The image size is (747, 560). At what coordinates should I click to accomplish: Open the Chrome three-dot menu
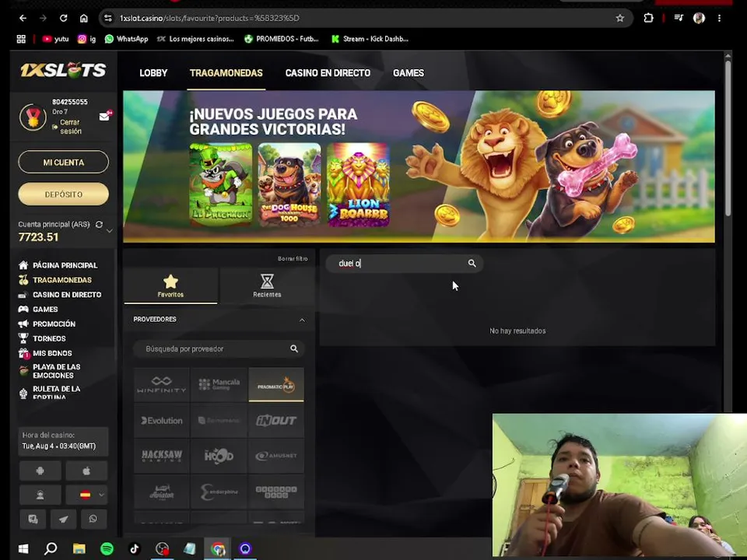tap(719, 18)
